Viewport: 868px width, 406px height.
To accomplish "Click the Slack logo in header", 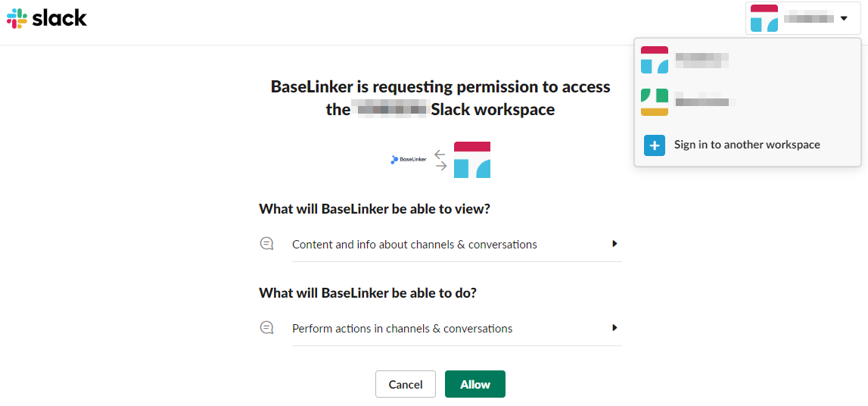I will click(x=47, y=18).
